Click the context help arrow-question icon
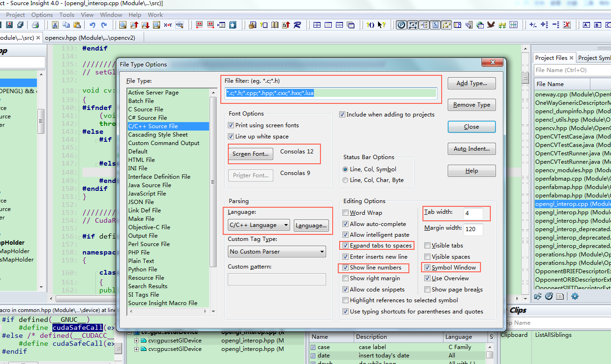This screenshot has height=364, width=611. [382, 25]
